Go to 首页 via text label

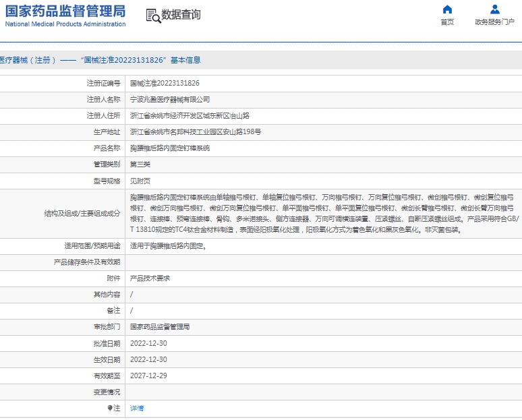tap(447, 22)
